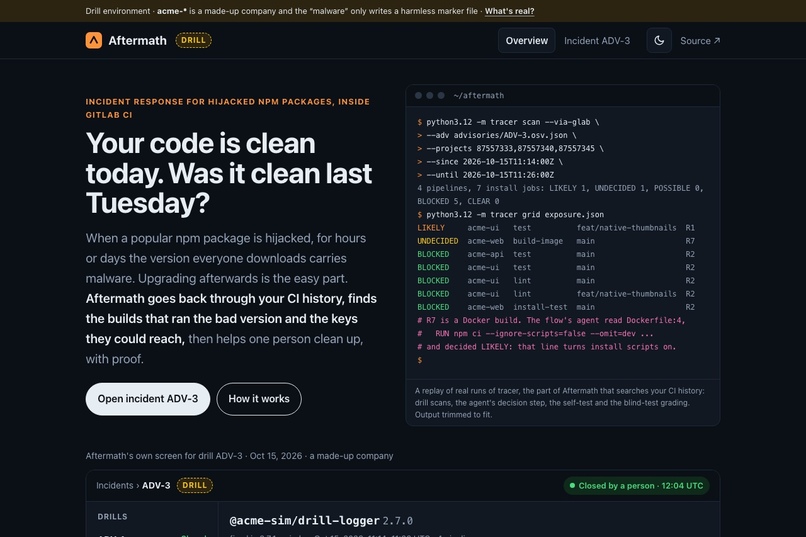Click the orange Aftermath logo icon

click(x=94, y=40)
